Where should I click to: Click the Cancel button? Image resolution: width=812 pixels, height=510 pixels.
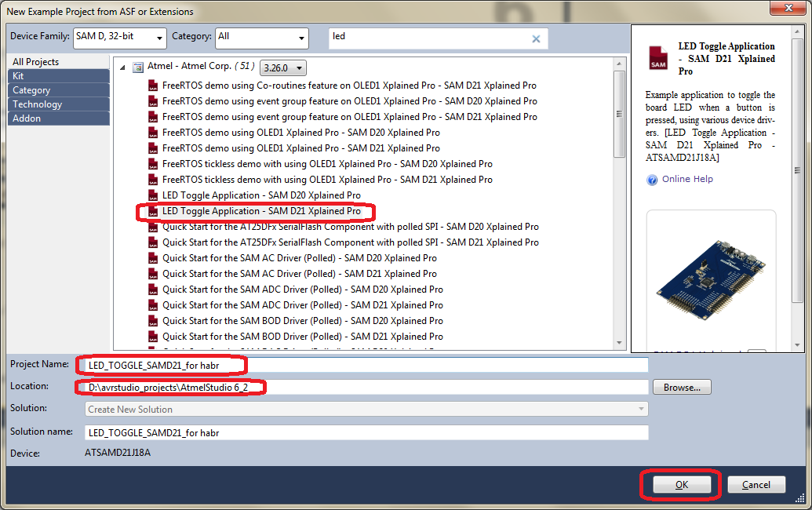click(x=756, y=485)
